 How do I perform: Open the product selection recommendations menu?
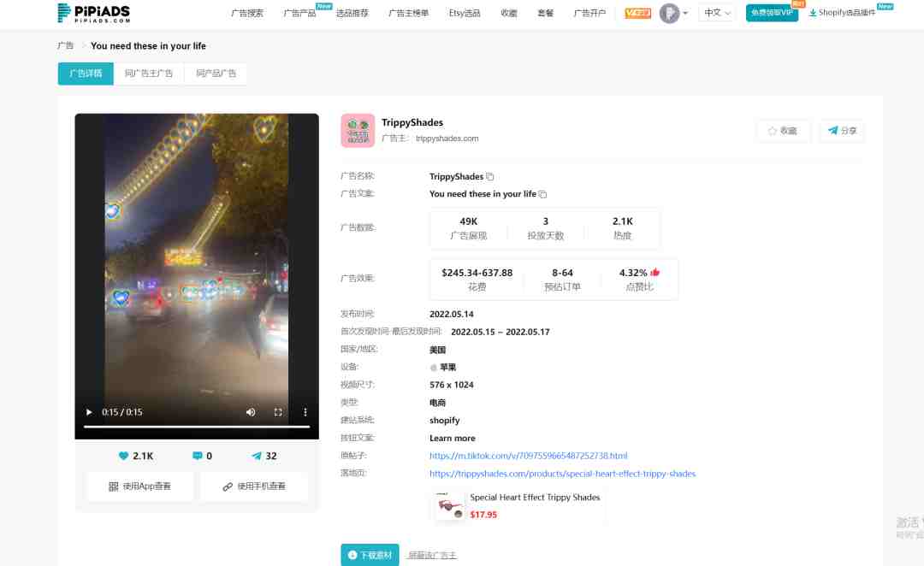[x=352, y=13]
